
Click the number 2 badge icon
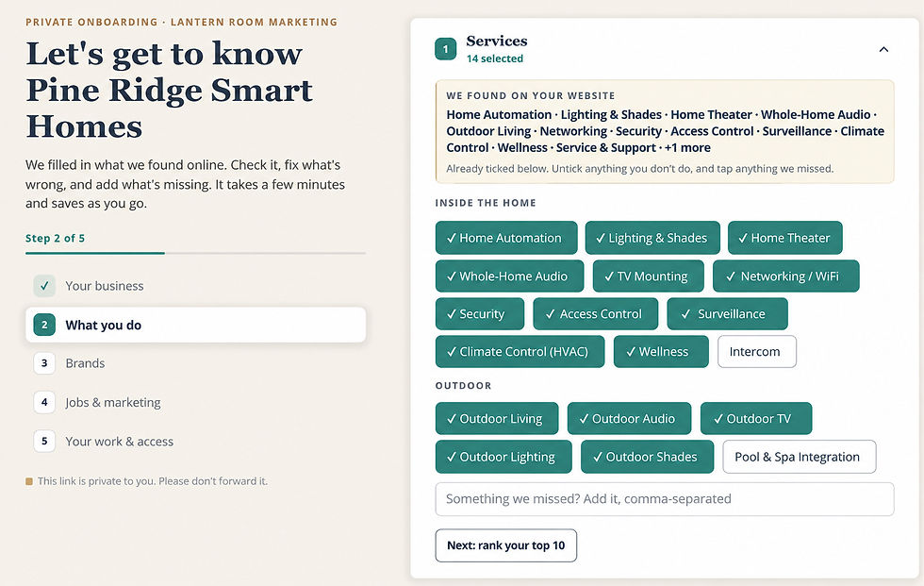pyautogui.click(x=44, y=325)
